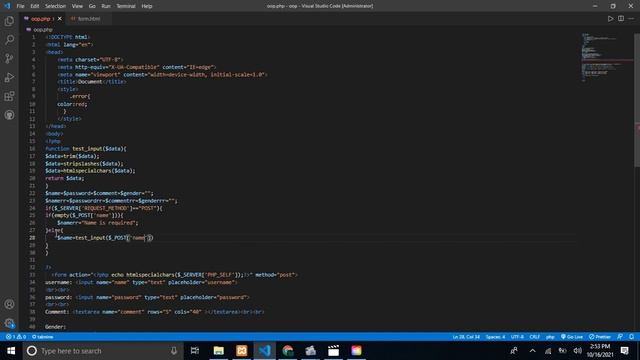The height and width of the screenshot is (360, 640).
Task: Click the taskbar search box
Action: [x=101, y=351]
